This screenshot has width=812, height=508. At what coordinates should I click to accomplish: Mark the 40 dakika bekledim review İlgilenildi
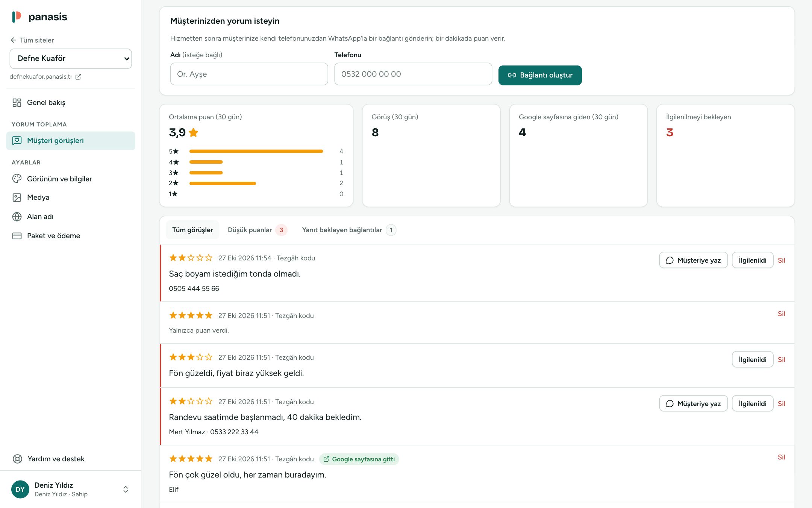[x=752, y=403]
